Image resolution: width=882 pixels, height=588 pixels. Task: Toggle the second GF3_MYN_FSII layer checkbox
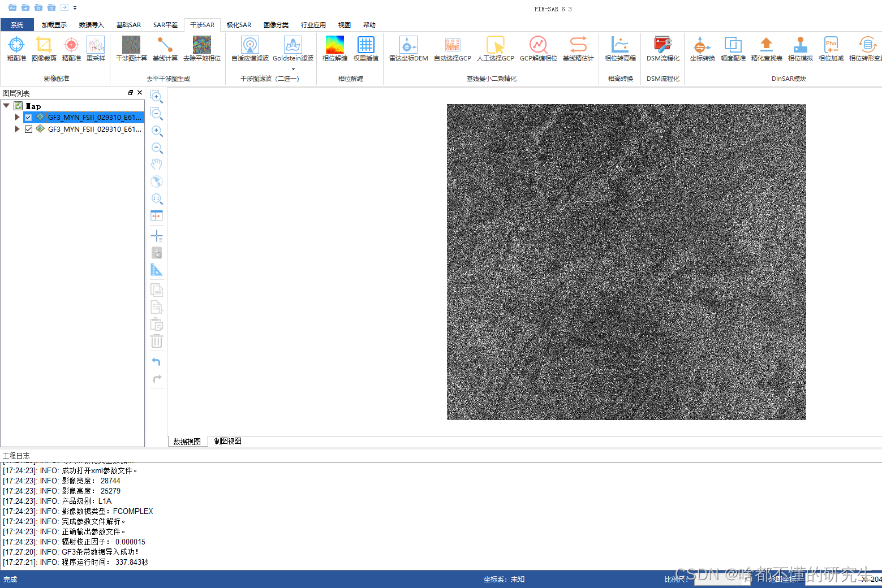coord(28,129)
